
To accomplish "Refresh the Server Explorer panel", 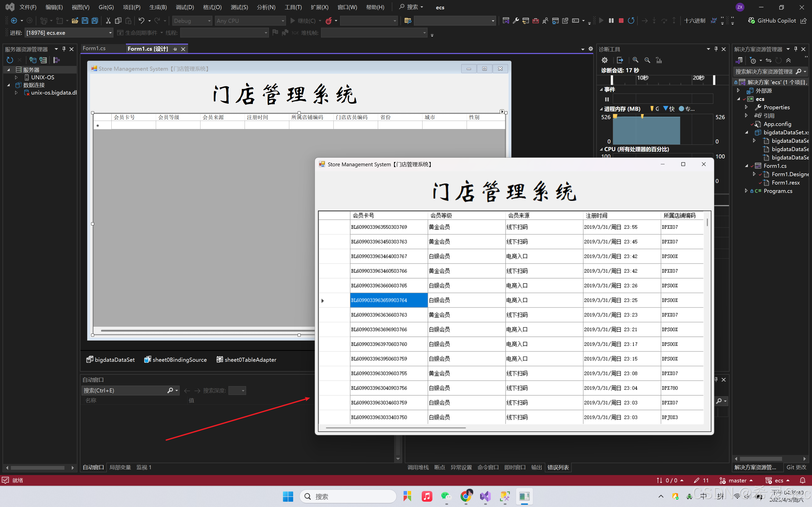I will click(10, 60).
